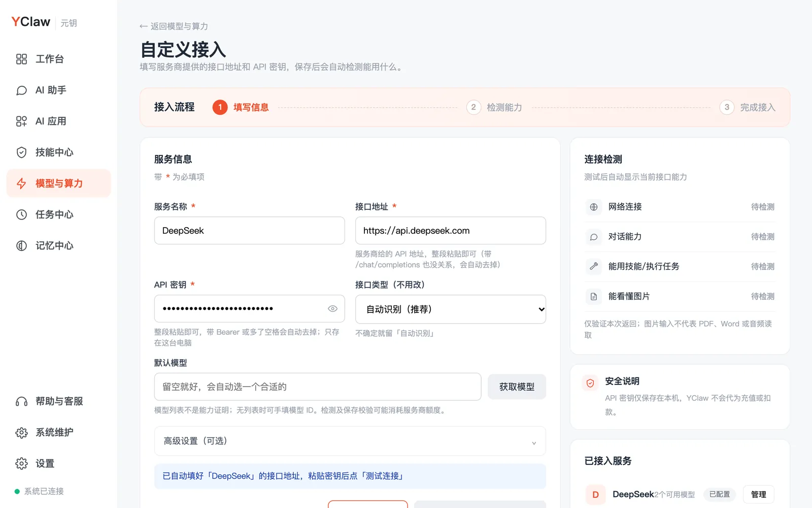Click the 对话能力 chat icon

(x=594, y=237)
